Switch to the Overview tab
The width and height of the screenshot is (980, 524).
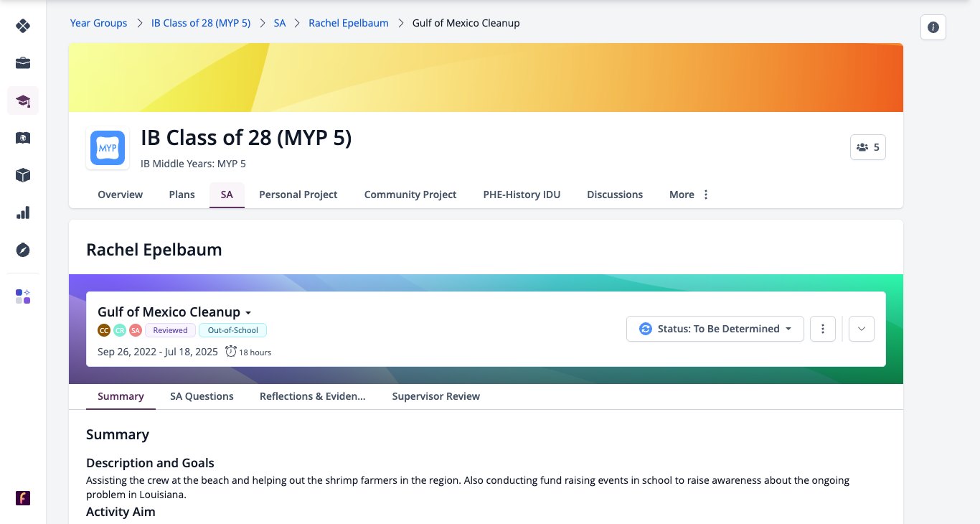point(121,195)
